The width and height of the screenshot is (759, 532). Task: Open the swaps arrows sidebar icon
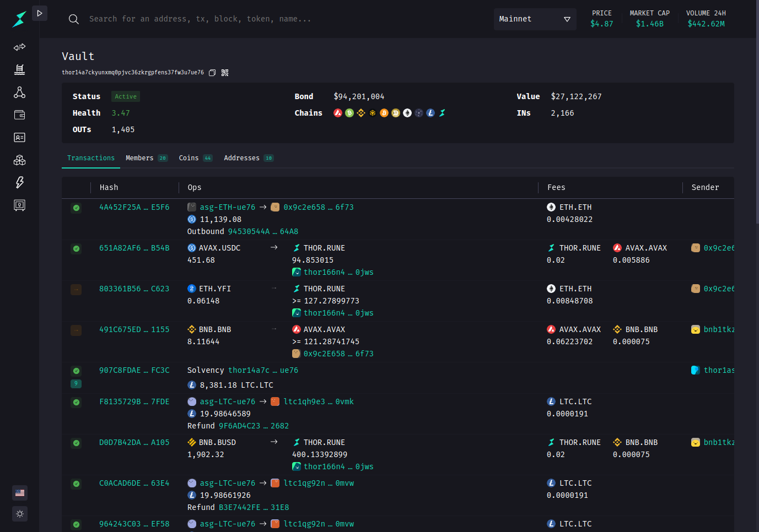pos(19,47)
